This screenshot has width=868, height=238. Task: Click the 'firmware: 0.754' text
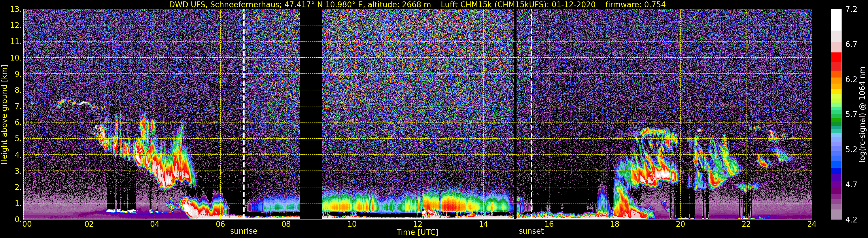point(636,4)
